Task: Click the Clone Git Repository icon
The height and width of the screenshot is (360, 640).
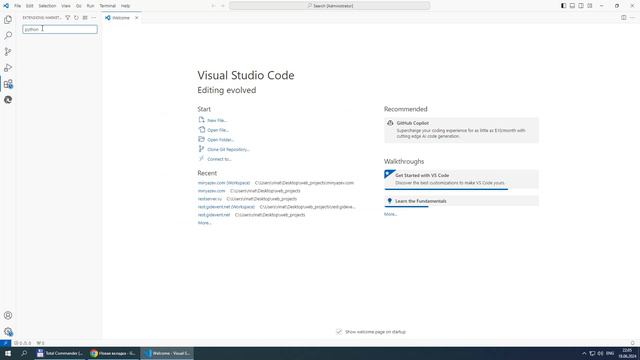Action: click(x=201, y=149)
